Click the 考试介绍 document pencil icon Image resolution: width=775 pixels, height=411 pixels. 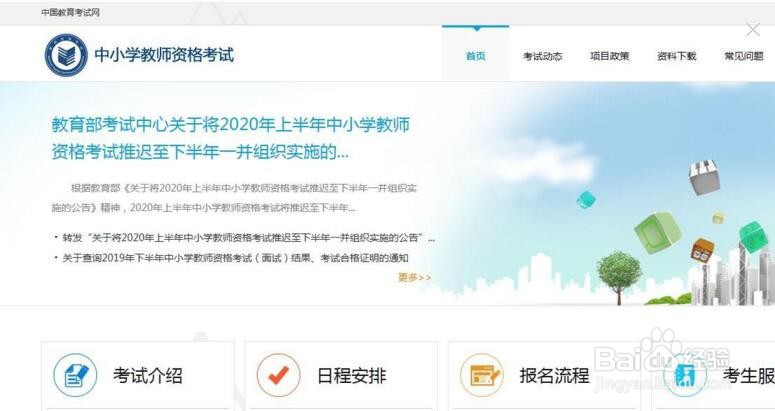point(75,375)
